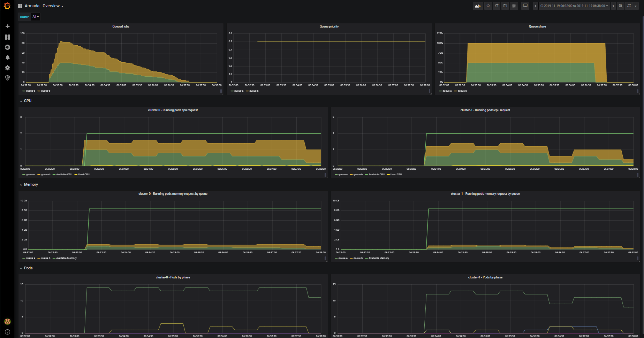
Task: Open Configuration gear icon in sidebar
Action: [x=7, y=68]
